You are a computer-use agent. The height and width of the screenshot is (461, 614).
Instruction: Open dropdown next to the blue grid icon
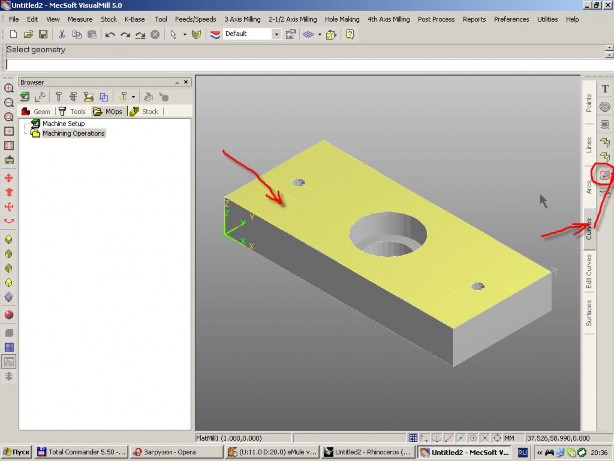pyautogui.click(x=320, y=34)
